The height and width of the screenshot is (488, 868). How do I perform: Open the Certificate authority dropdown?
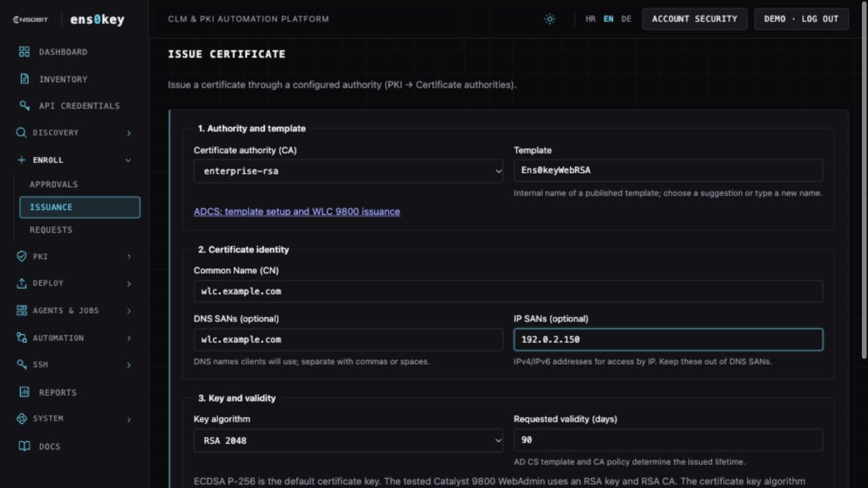click(x=349, y=171)
